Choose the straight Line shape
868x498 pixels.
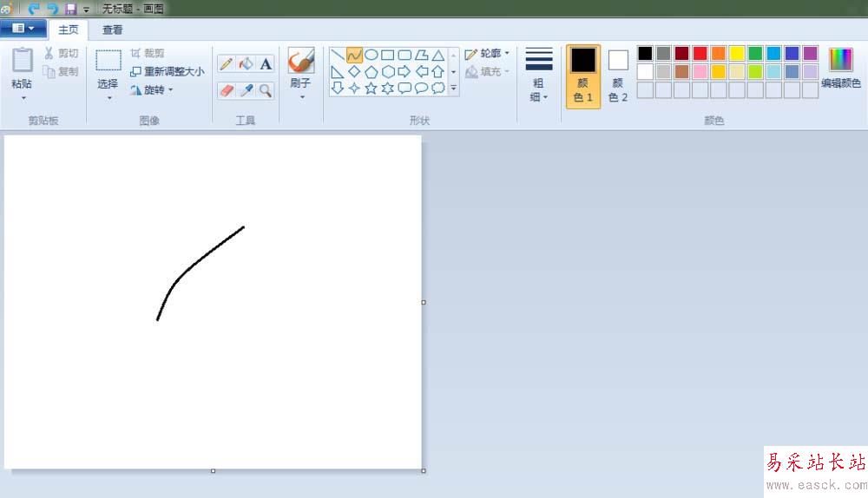pos(338,55)
